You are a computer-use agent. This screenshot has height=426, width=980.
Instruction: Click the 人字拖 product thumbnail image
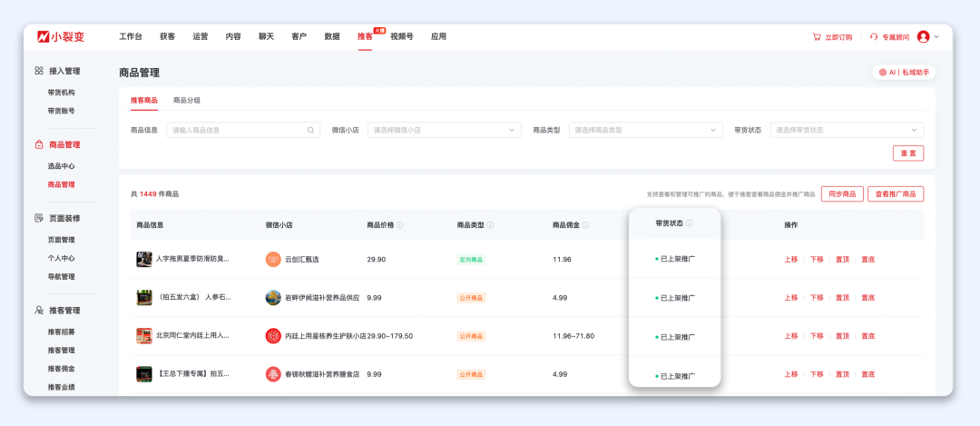[144, 260]
